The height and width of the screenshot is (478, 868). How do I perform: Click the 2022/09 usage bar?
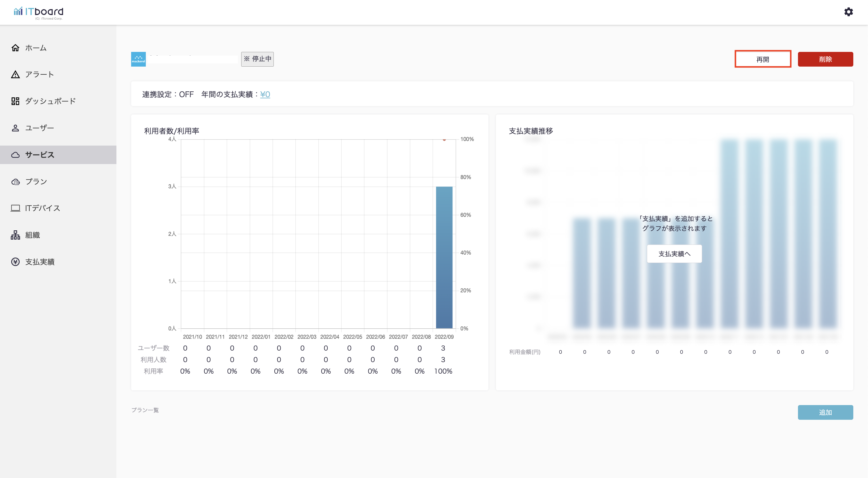click(444, 257)
